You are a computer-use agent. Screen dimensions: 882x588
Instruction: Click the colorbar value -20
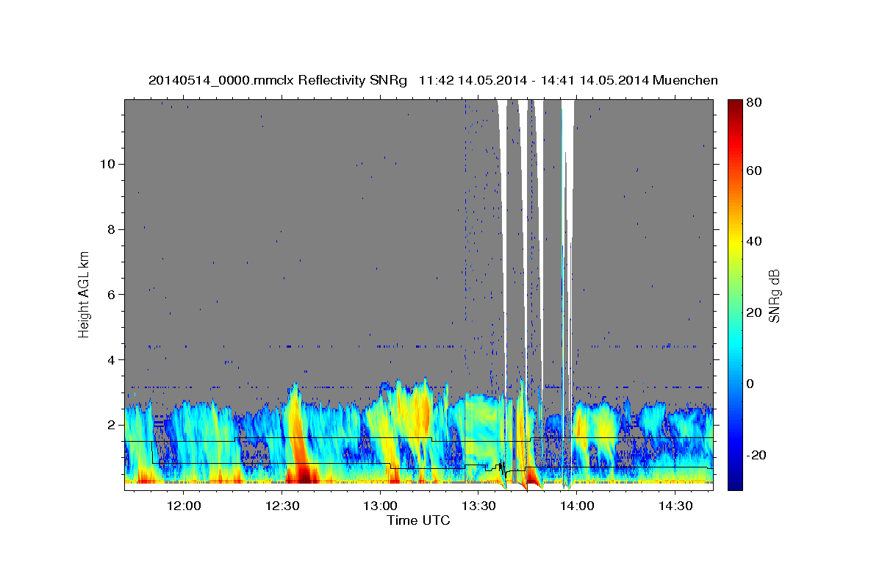(756, 455)
